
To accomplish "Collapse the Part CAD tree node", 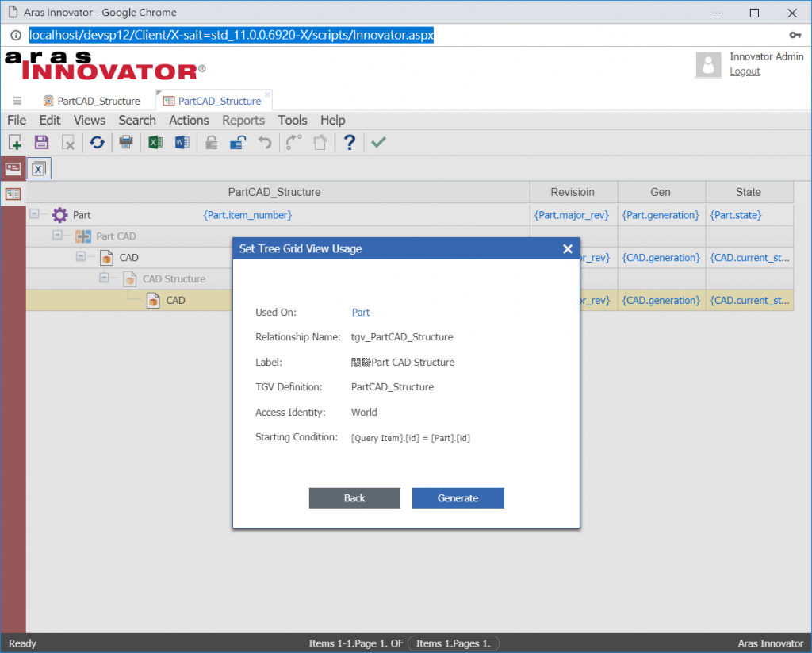I will tap(57, 235).
